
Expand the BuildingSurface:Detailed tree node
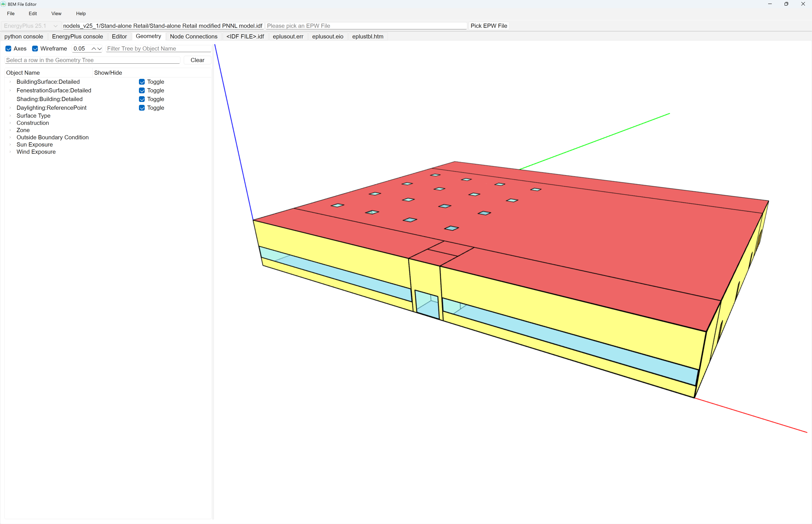point(10,82)
